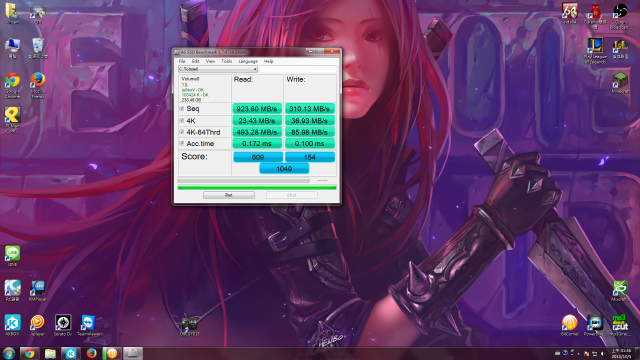Select the 4K read result 23.43 MB/s

[x=257, y=120]
